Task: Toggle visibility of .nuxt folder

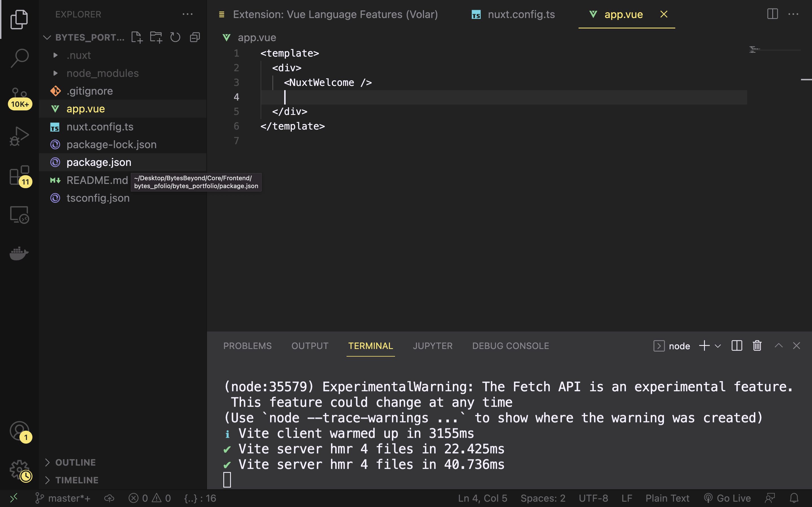Action: (55, 55)
